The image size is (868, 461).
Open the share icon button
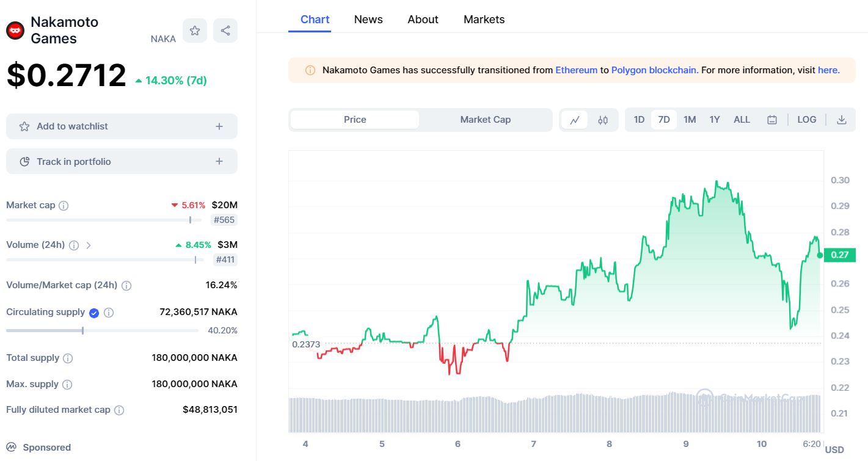tap(225, 31)
